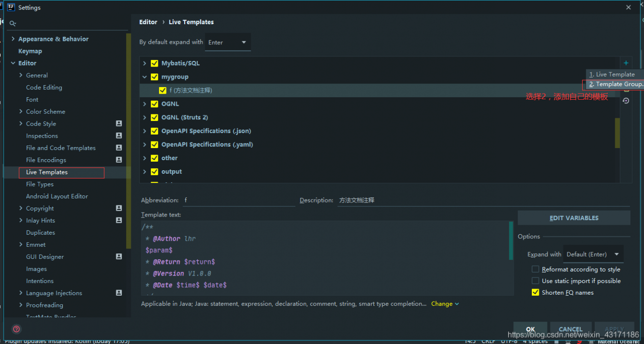
Task: Click project-level icon beside File Encodings
Action: 119,160
